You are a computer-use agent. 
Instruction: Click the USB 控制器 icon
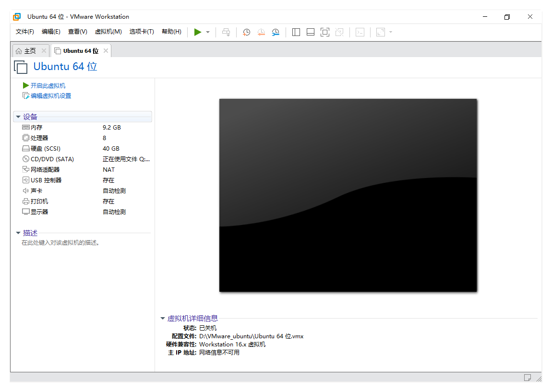coord(26,180)
